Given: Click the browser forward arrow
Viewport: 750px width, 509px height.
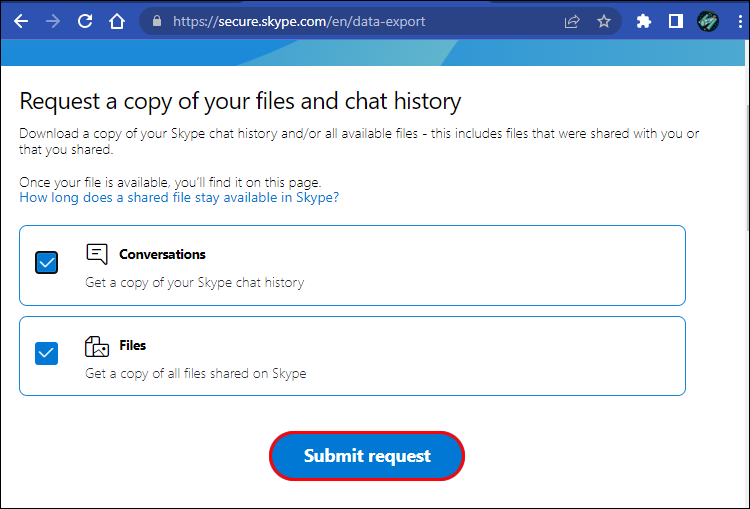Looking at the screenshot, I should 53,21.
